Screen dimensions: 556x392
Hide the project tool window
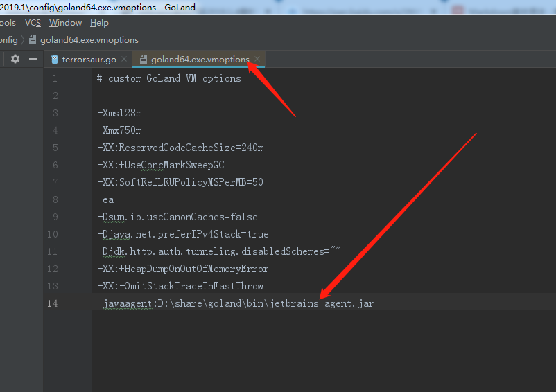(x=33, y=59)
